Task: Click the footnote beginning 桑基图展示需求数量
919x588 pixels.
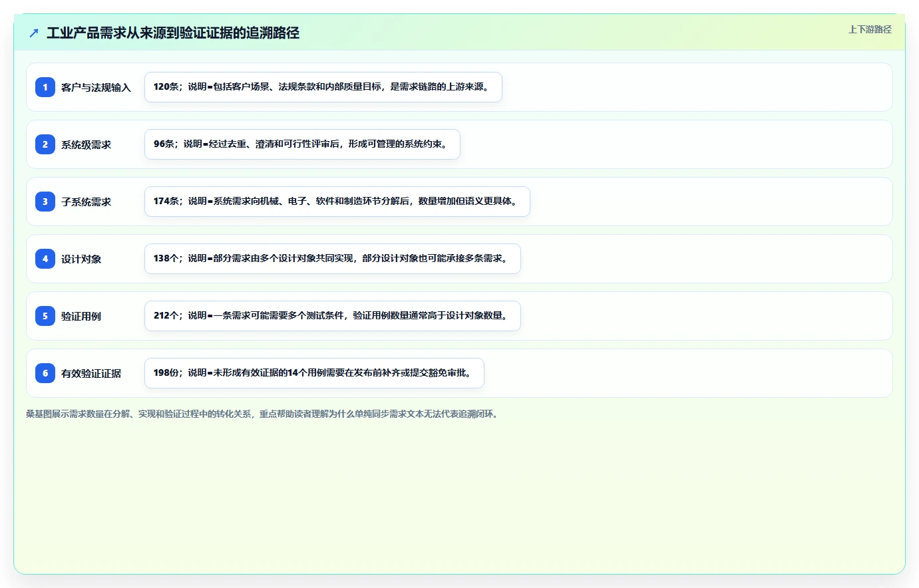Action: point(263,414)
